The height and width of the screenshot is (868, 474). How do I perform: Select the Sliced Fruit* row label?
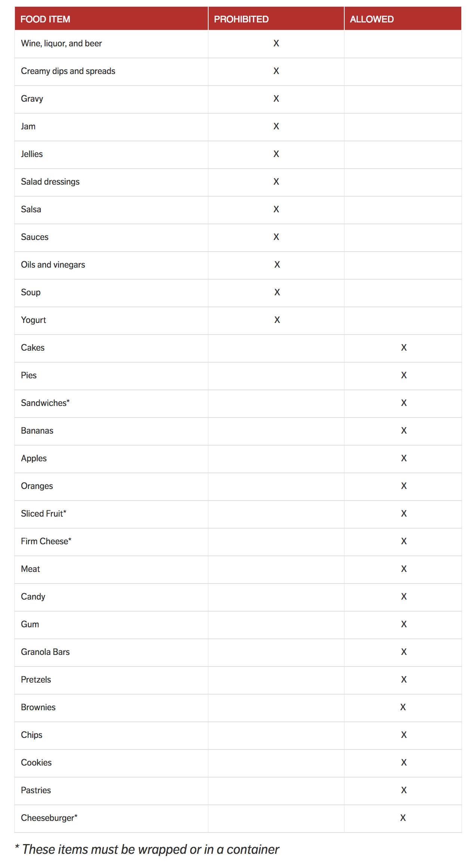44,514
